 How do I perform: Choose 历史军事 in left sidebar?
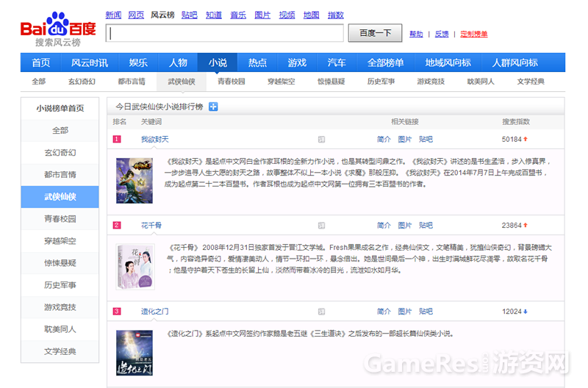pos(60,285)
